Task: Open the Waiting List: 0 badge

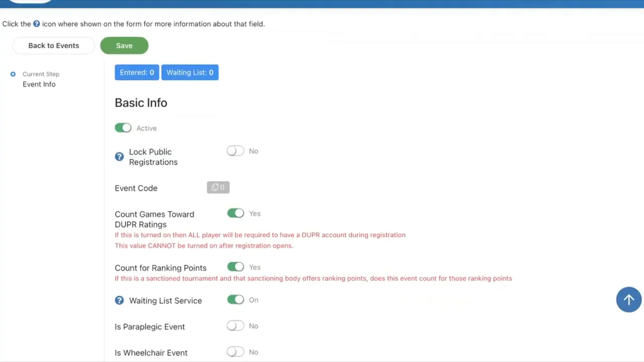Action: click(x=190, y=72)
